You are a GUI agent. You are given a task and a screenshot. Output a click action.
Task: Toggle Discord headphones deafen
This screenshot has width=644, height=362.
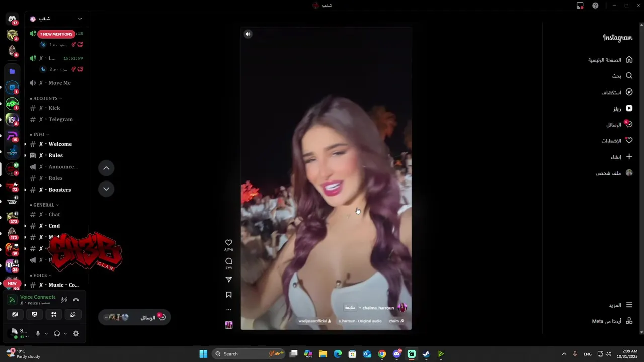click(57, 334)
